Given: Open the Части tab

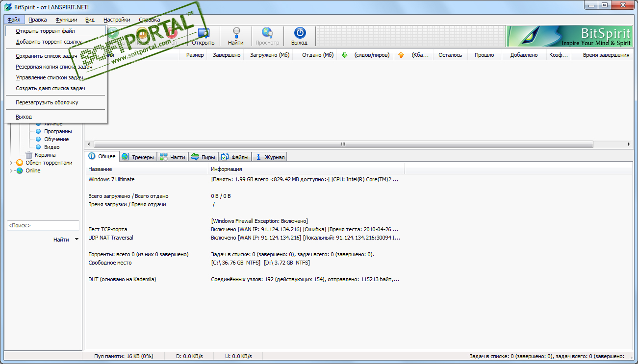Looking at the screenshot, I should (x=173, y=157).
